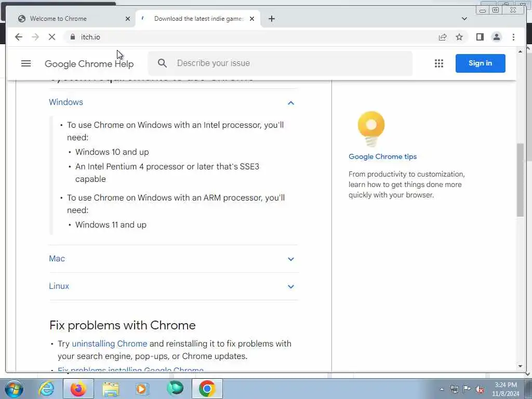Click Chrome icon in taskbar
The width and height of the screenshot is (532, 399).
[207, 389]
